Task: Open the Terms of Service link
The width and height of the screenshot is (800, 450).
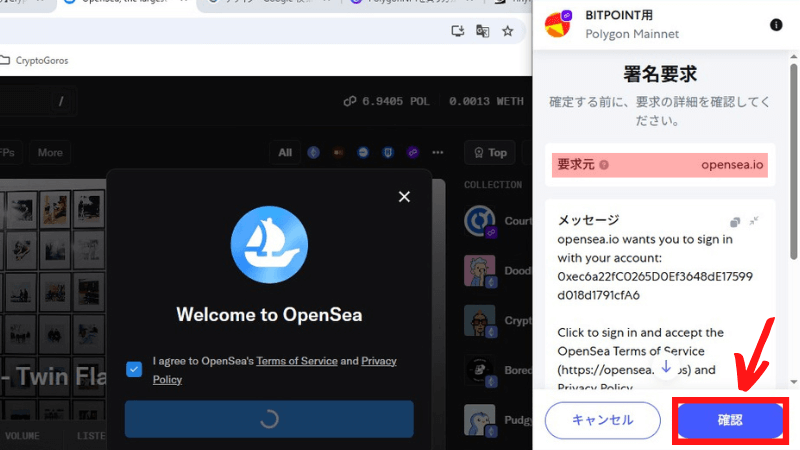Action: coord(297,361)
